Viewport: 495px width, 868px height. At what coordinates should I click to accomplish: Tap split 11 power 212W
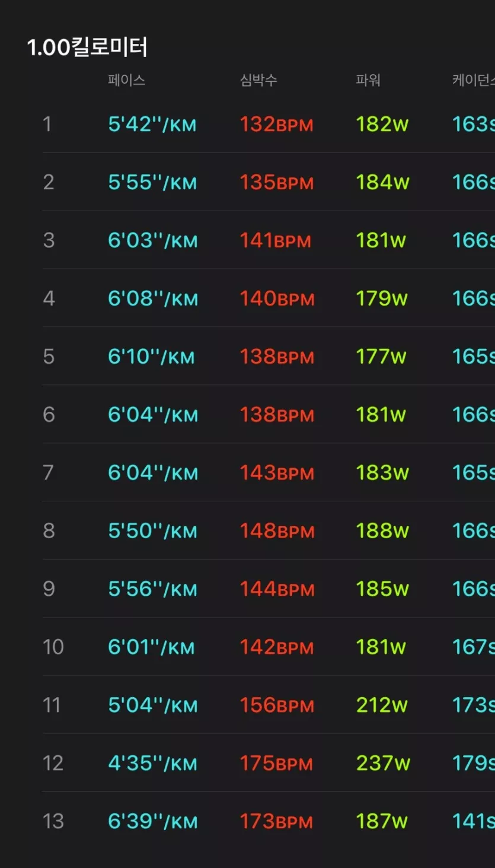pyautogui.click(x=382, y=705)
